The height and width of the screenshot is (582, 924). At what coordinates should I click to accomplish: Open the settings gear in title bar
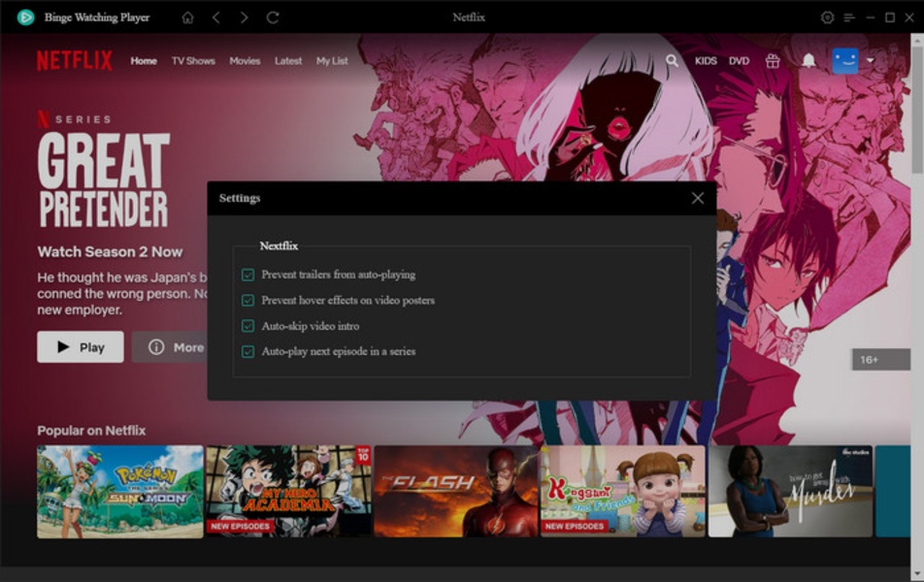tap(827, 17)
